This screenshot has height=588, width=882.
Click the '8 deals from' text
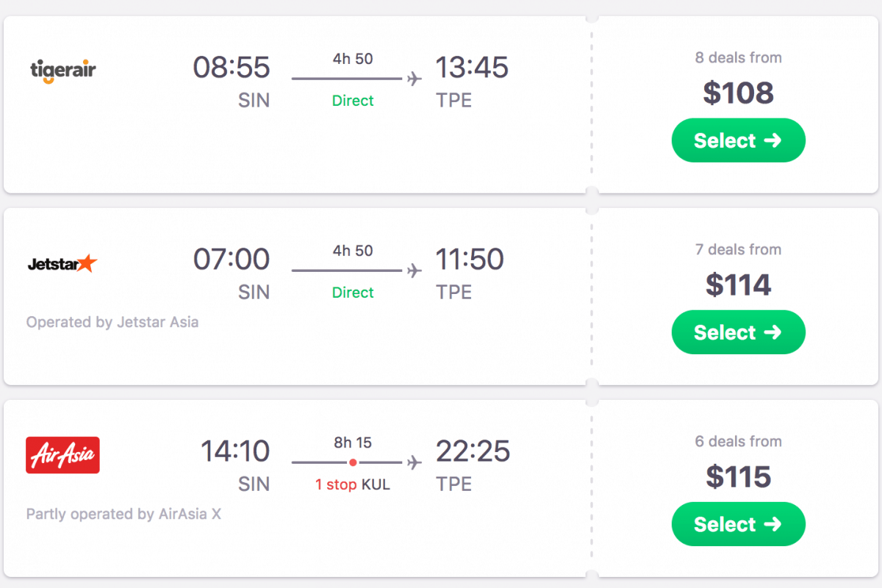point(738,57)
